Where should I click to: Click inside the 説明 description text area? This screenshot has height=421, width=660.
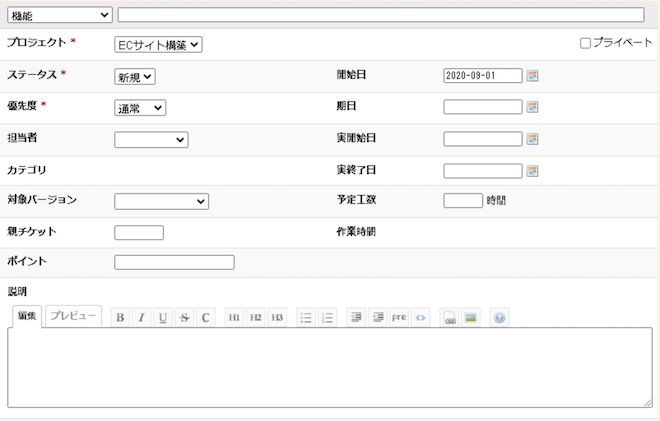(330, 368)
